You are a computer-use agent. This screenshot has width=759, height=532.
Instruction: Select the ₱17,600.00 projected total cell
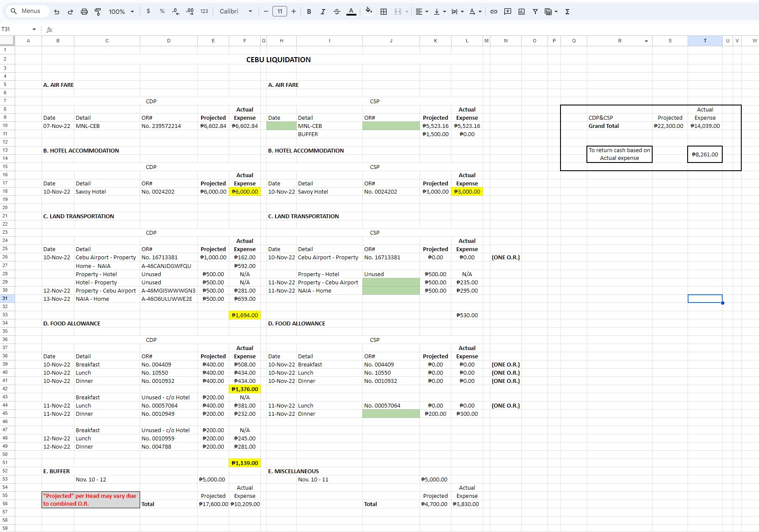click(x=213, y=504)
